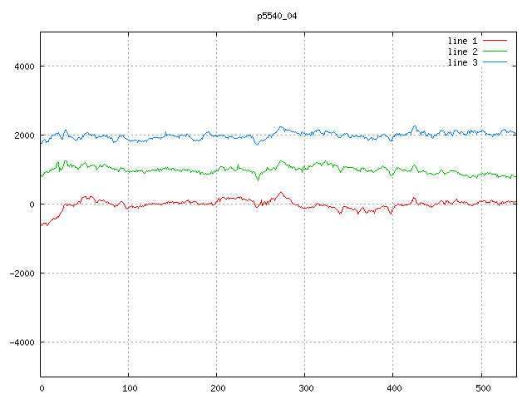The width and height of the screenshot is (532, 399).
Task: Click the chart title p5540_04
Action: (x=277, y=16)
